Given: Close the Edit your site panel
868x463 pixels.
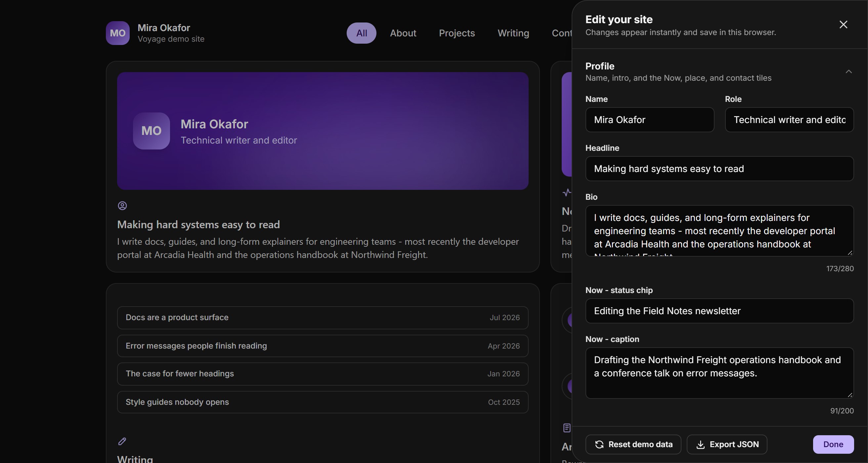Looking at the screenshot, I should click(x=843, y=24).
